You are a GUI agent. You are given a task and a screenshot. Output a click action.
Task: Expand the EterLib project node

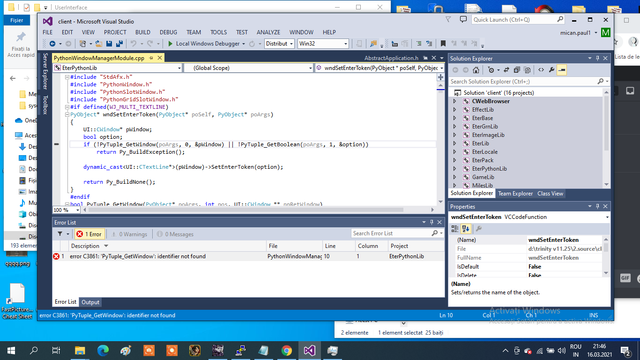coord(455,143)
